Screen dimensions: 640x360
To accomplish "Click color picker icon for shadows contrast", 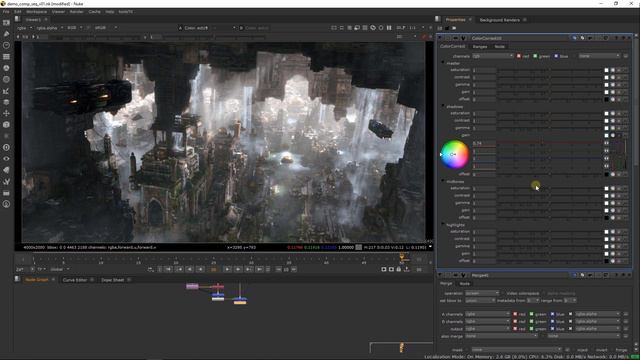I will [613, 121].
